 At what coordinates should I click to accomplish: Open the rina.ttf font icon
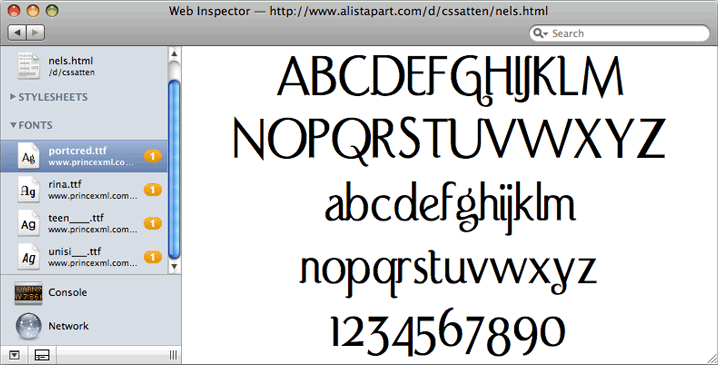pos(28,190)
